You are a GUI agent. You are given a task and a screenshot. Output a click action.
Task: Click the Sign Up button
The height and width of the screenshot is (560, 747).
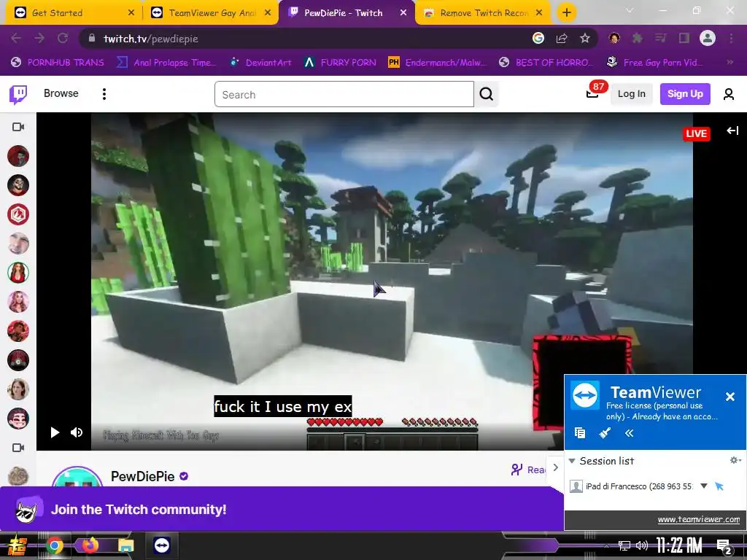685,94
